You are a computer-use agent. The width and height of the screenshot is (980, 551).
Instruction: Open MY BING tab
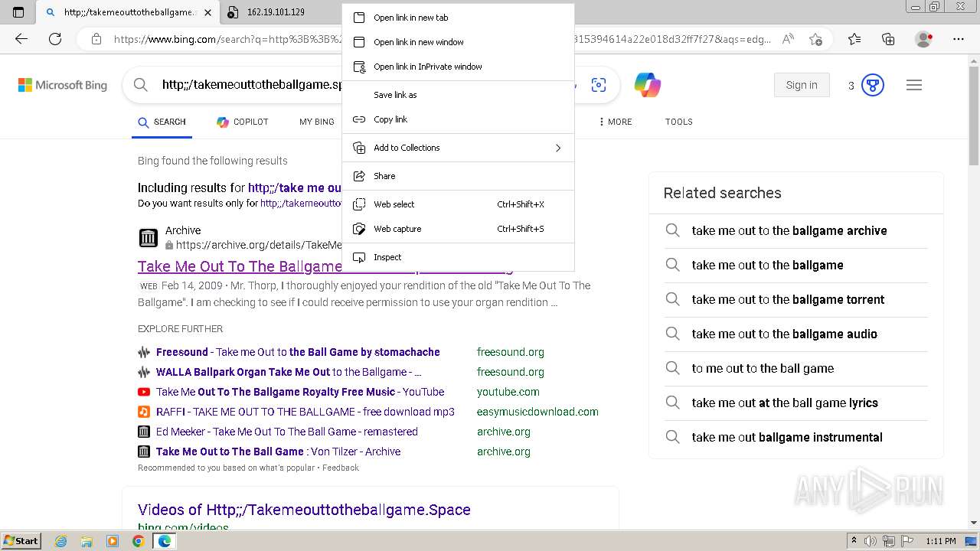pos(317,122)
